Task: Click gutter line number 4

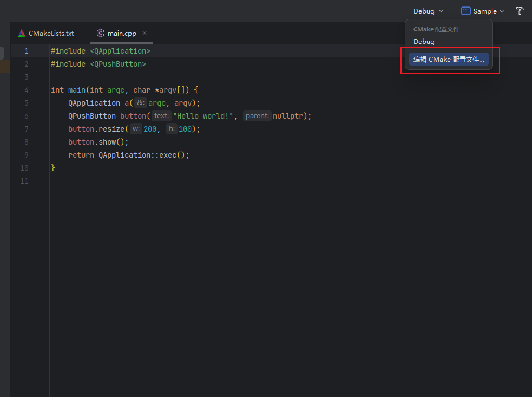Action: [x=26, y=90]
